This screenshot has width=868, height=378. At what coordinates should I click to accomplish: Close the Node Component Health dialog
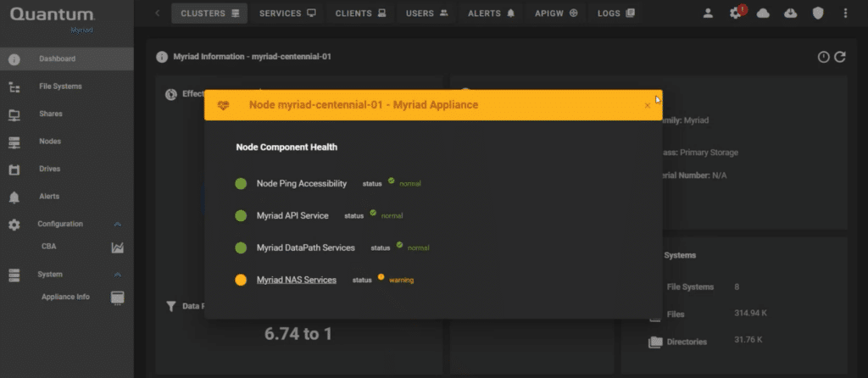pos(647,106)
